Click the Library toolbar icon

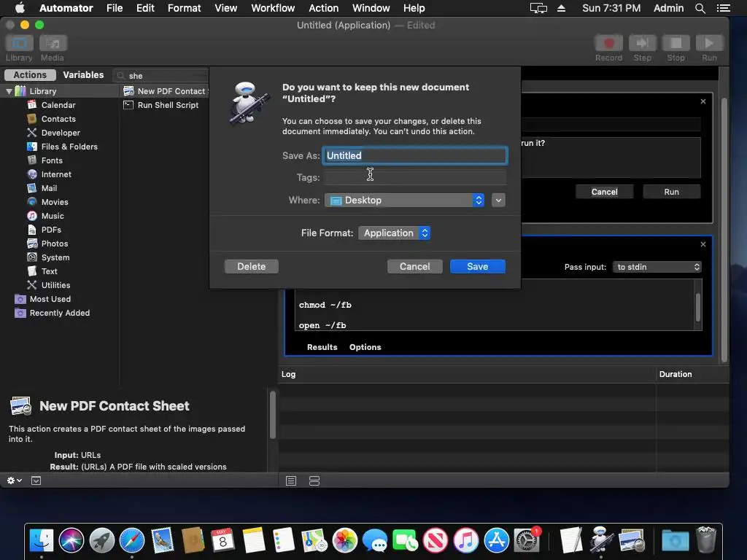(x=19, y=43)
